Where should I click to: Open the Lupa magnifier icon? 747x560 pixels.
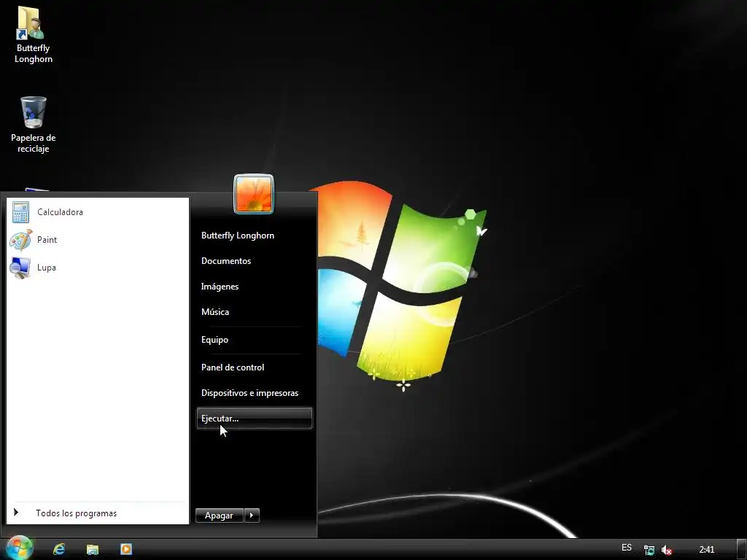coord(20,268)
